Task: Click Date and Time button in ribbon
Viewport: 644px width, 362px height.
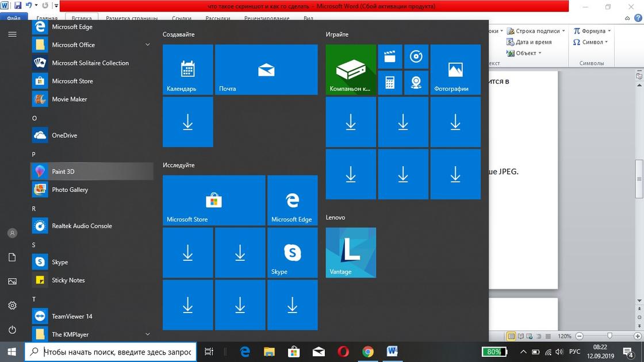Action: pyautogui.click(x=529, y=42)
